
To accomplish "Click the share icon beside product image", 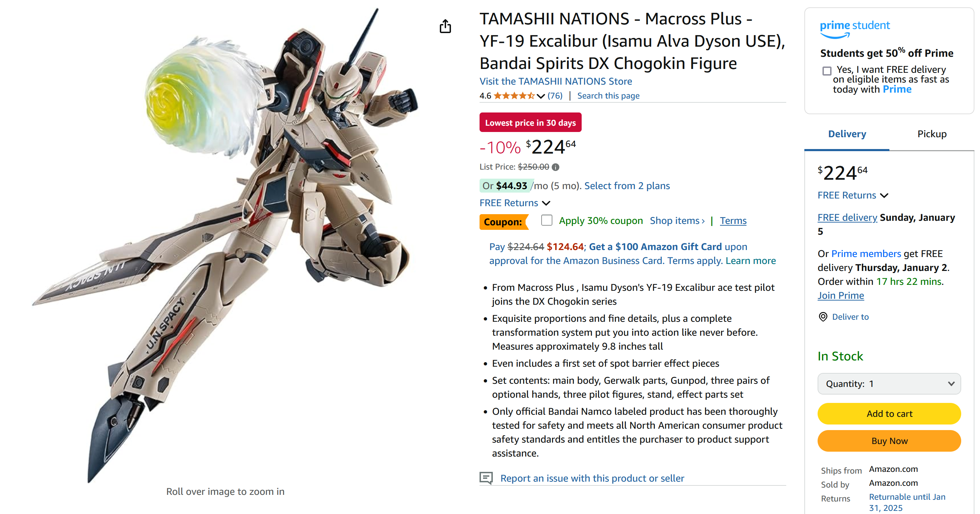I will pyautogui.click(x=445, y=26).
